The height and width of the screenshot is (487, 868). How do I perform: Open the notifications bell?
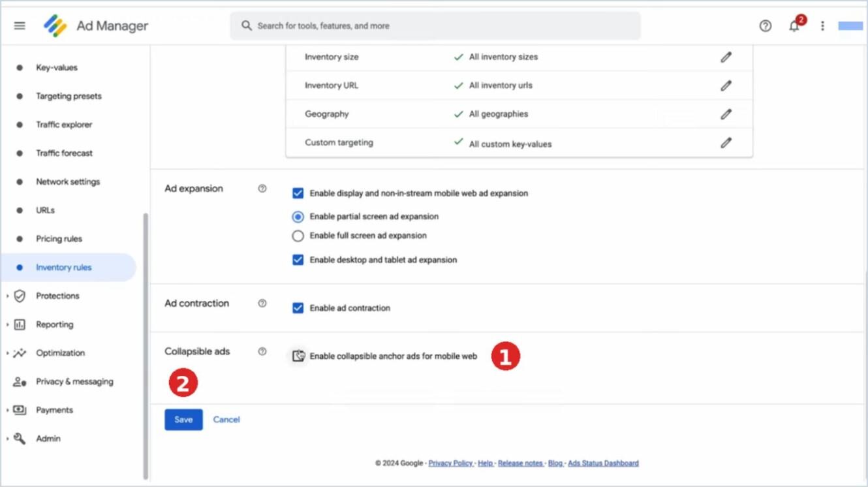pyautogui.click(x=794, y=26)
